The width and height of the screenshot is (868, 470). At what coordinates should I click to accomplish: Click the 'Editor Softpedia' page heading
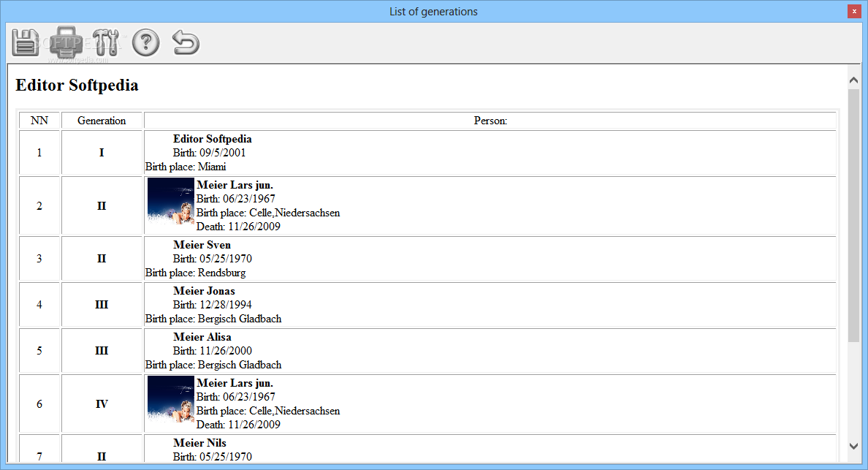click(77, 86)
